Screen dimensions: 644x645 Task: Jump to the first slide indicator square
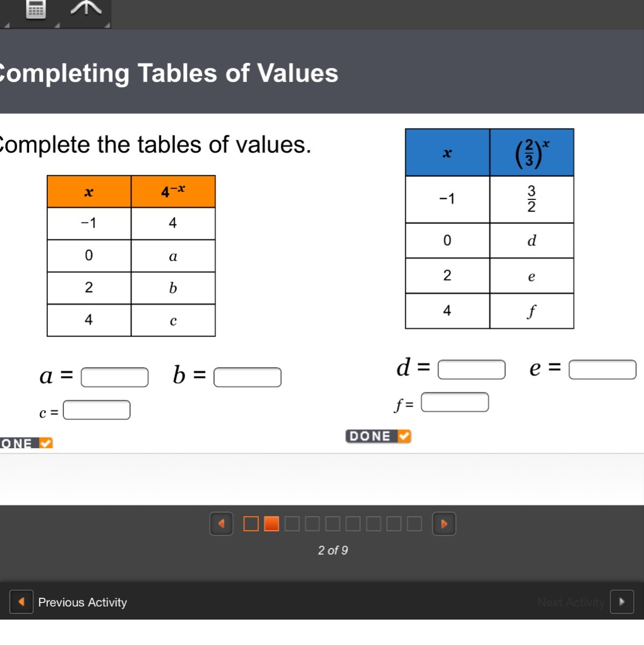pyautogui.click(x=251, y=524)
